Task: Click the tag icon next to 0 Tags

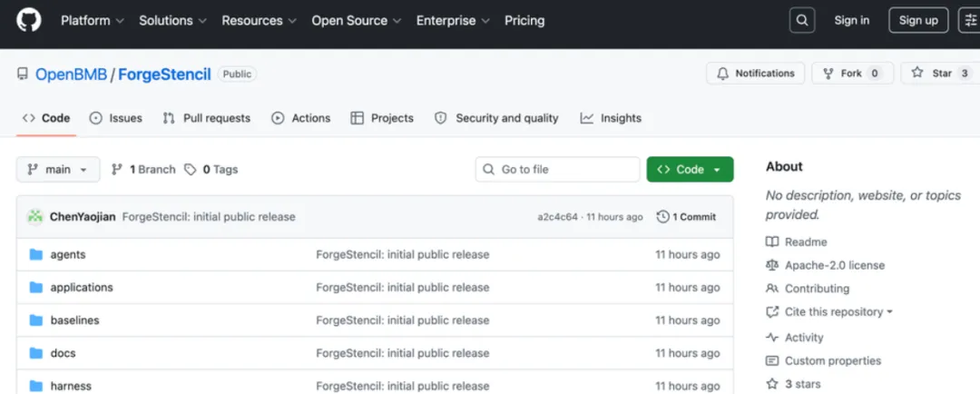Action: pyautogui.click(x=190, y=170)
